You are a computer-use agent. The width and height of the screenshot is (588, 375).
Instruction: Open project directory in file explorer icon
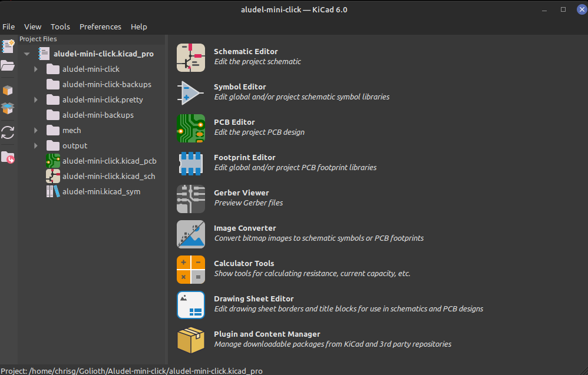pos(8,157)
